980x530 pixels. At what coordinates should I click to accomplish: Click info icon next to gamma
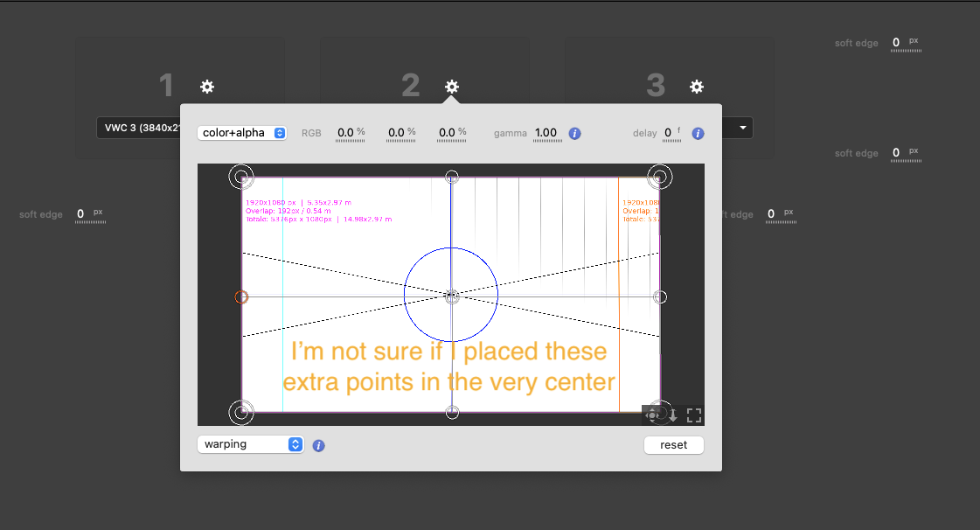tap(574, 134)
